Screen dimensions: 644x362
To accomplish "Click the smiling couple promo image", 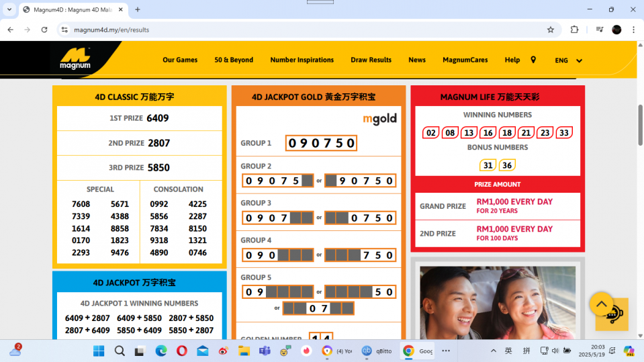I will point(498,303).
